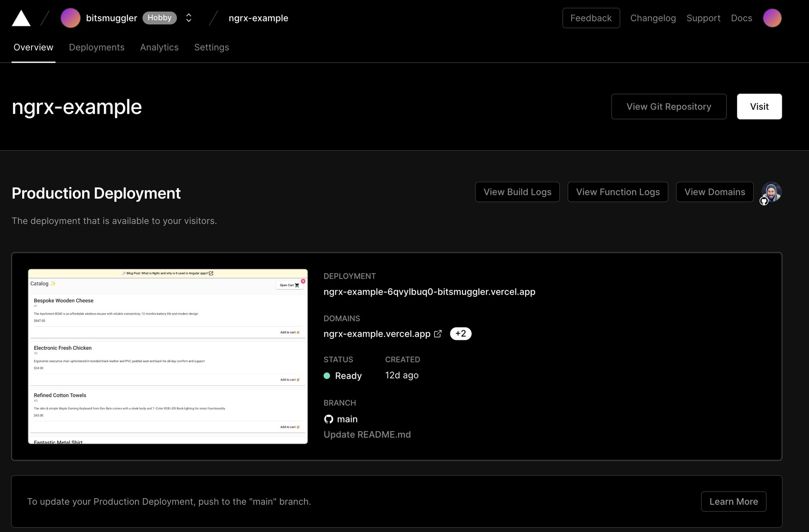Screen dimensions: 809x532
Task: Open the bitsmuggler account avatar
Action: [x=70, y=18]
